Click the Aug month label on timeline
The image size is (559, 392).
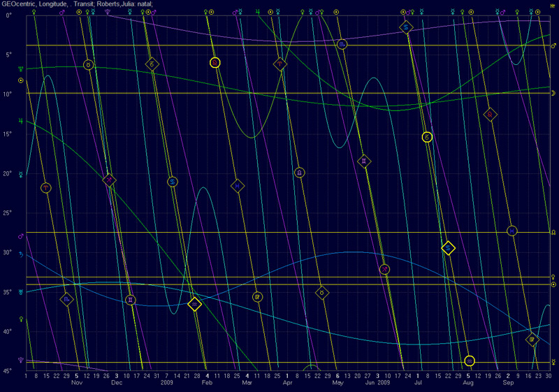pyautogui.click(x=468, y=383)
